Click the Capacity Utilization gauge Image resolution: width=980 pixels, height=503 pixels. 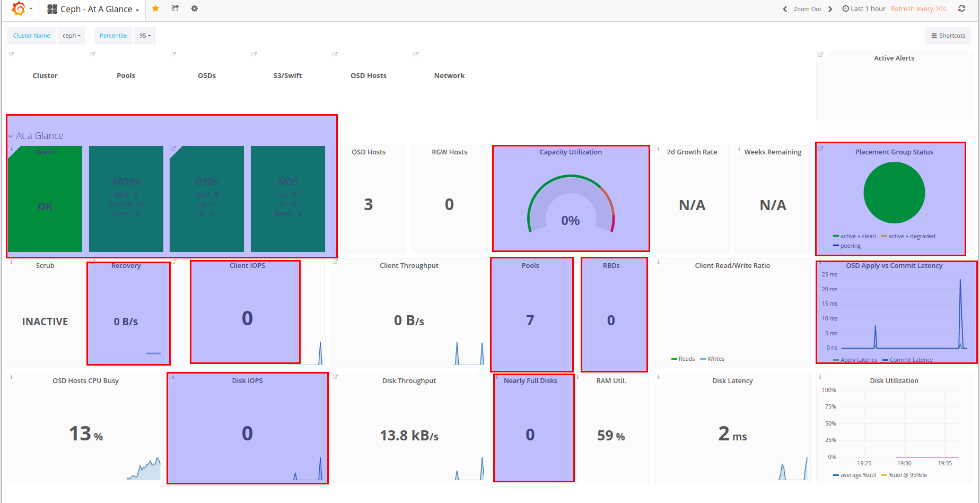571,204
